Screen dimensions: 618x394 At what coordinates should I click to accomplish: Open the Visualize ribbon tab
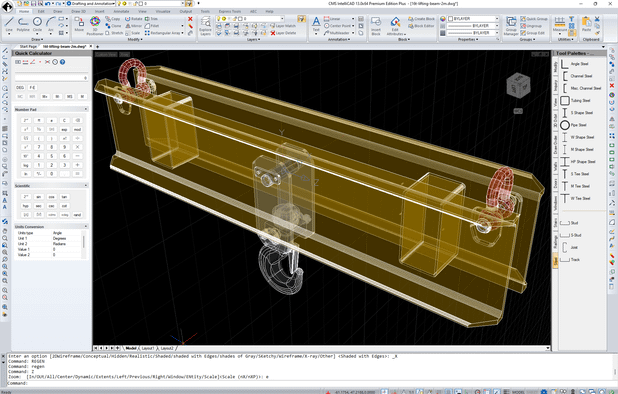point(163,11)
